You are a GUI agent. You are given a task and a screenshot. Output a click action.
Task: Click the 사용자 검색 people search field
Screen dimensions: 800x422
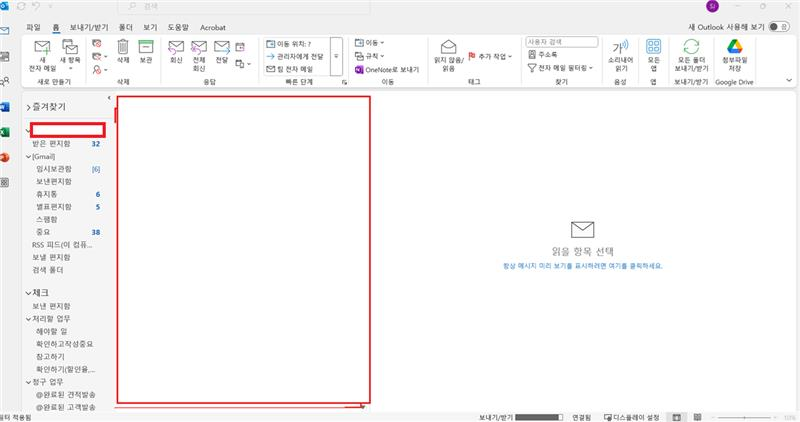click(562, 42)
